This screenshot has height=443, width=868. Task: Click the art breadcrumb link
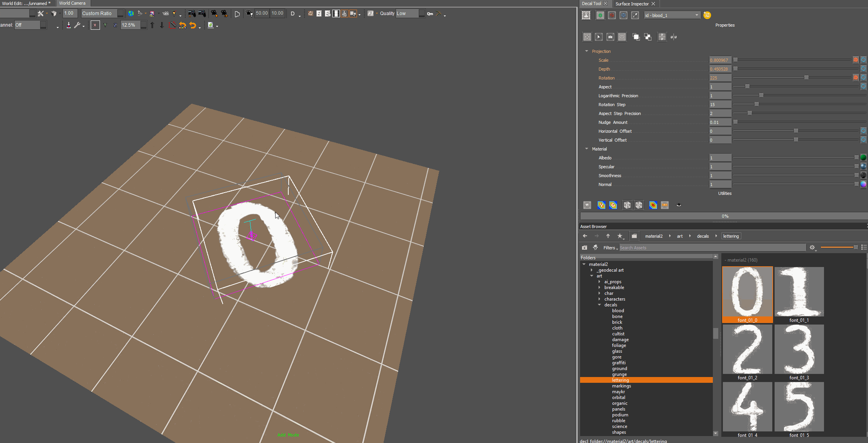coord(680,236)
